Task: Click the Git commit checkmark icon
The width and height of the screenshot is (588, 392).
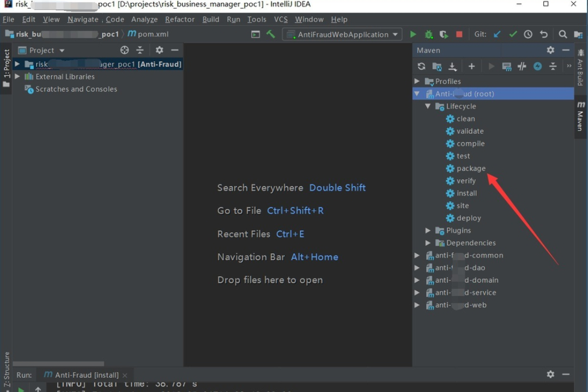Action: click(513, 34)
